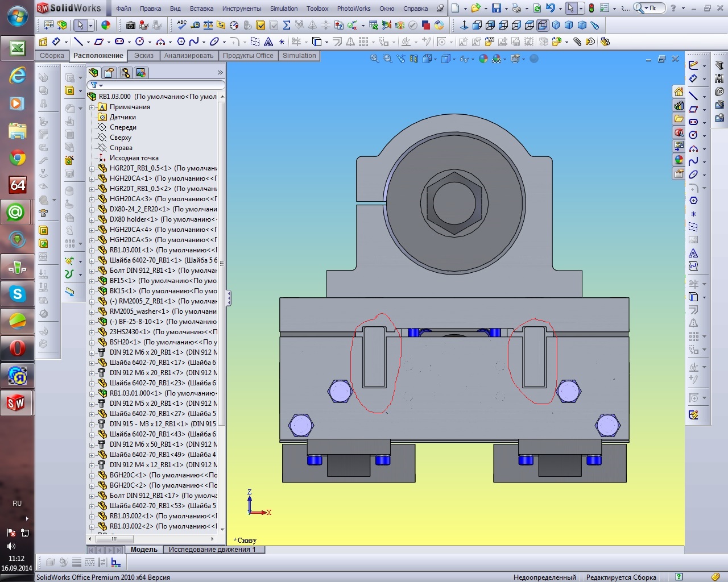
Task: Toggle the Hide/Show Items glasses button
Action: (x=464, y=59)
